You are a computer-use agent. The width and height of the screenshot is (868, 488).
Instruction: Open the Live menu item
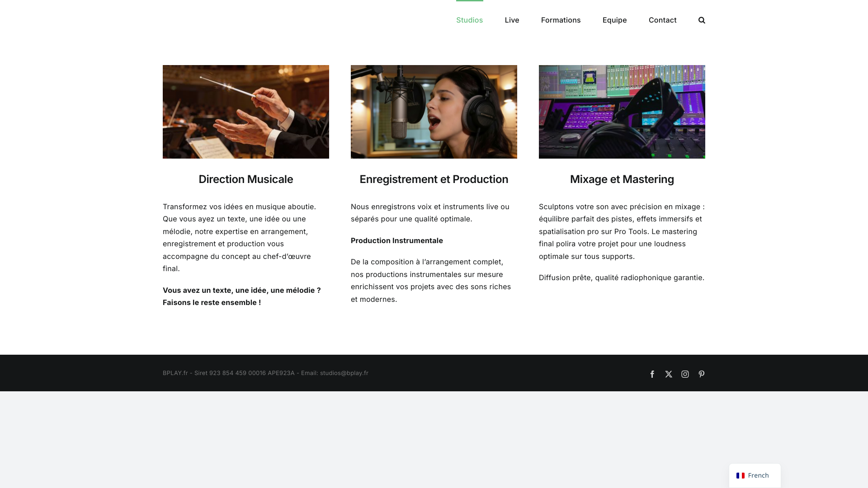coord(512,20)
